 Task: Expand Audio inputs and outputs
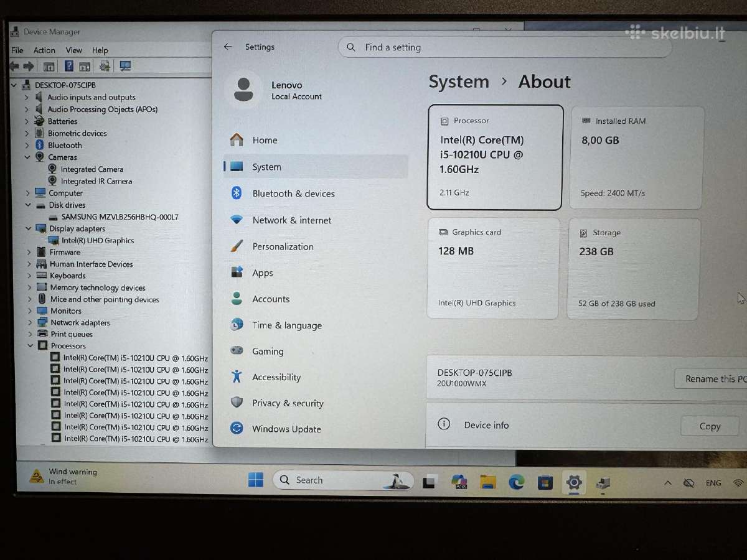tap(27, 98)
